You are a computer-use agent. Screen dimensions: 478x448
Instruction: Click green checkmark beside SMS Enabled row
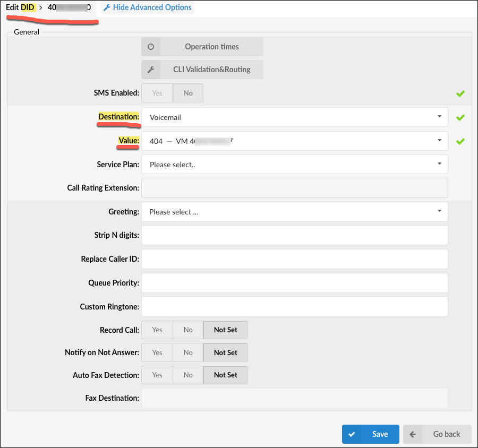pos(460,93)
